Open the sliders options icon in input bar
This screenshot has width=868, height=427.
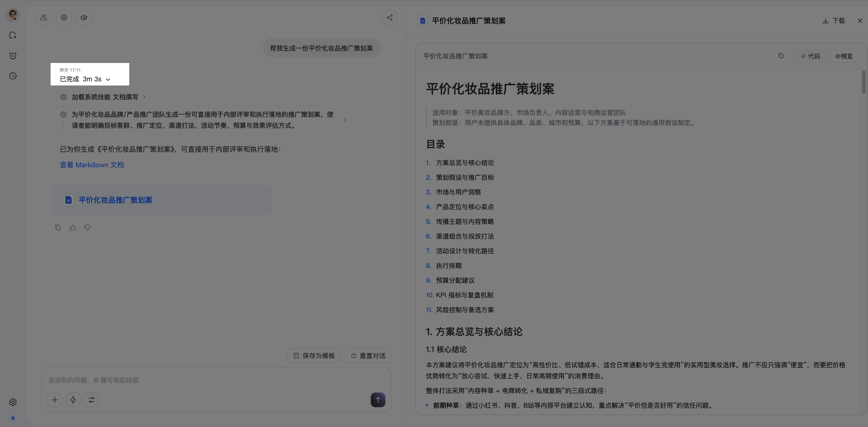92,400
